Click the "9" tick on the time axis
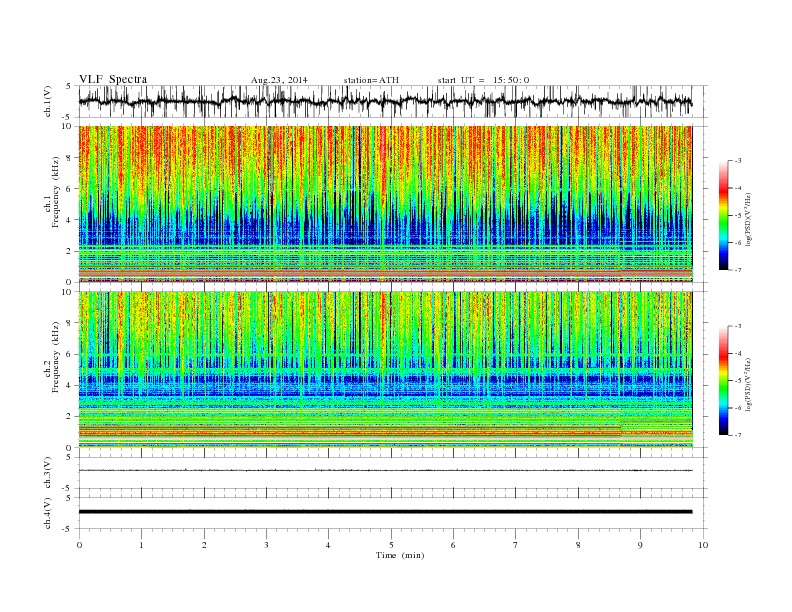The image size is (792, 612). point(640,545)
